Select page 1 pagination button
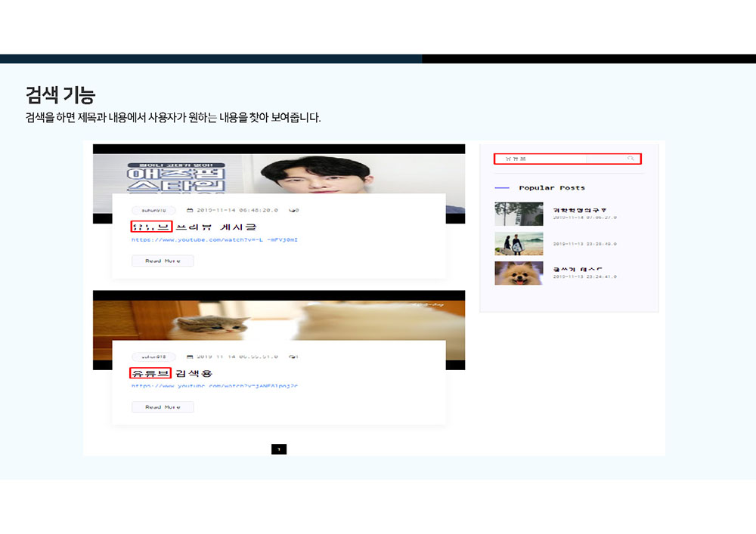Image resolution: width=756 pixels, height=534 pixels. 279,449
